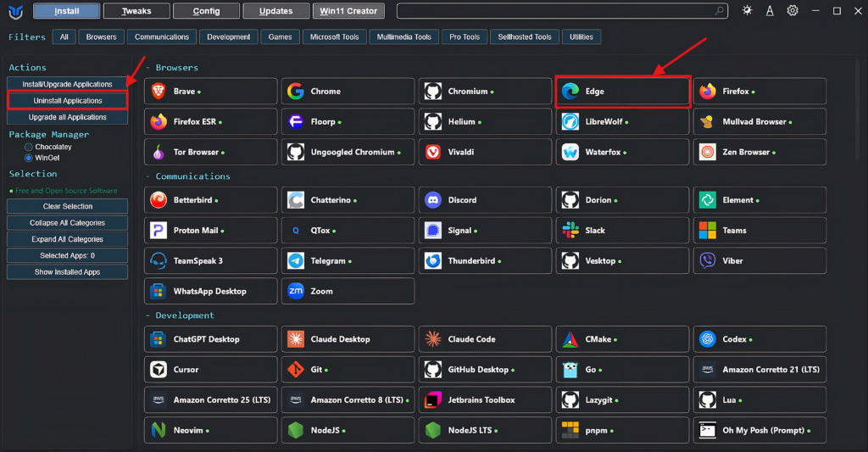The width and height of the screenshot is (868, 452).
Task: Select the WhatsApp Desktop entry
Action: point(210,291)
